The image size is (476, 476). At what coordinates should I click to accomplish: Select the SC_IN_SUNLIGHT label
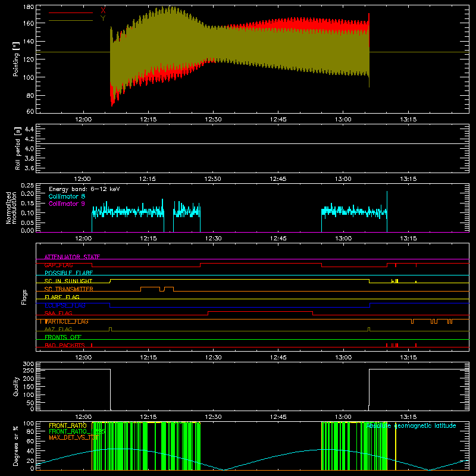tap(68, 281)
